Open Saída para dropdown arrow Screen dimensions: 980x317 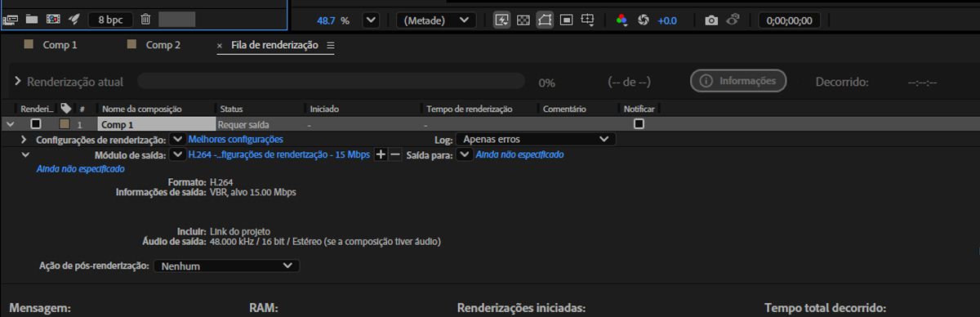(x=464, y=154)
